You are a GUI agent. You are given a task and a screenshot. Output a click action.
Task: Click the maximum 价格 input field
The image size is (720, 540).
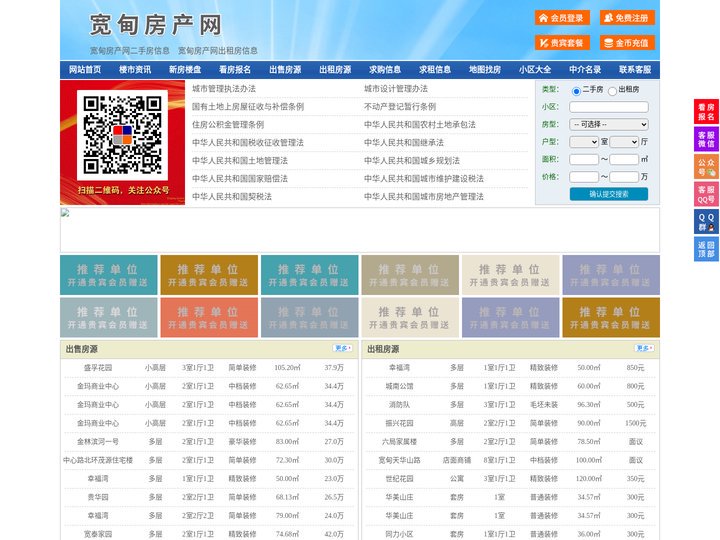tap(624, 177)
